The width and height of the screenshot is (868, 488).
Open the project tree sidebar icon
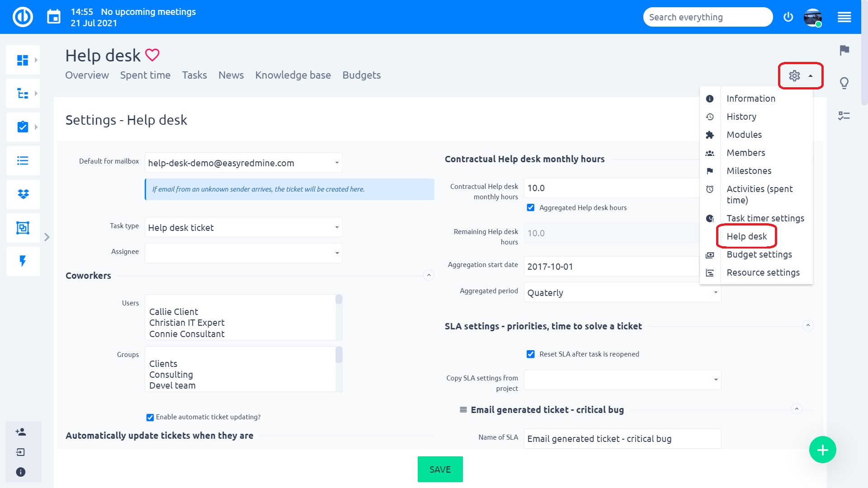pyautogui.click(x=23, y=94)
